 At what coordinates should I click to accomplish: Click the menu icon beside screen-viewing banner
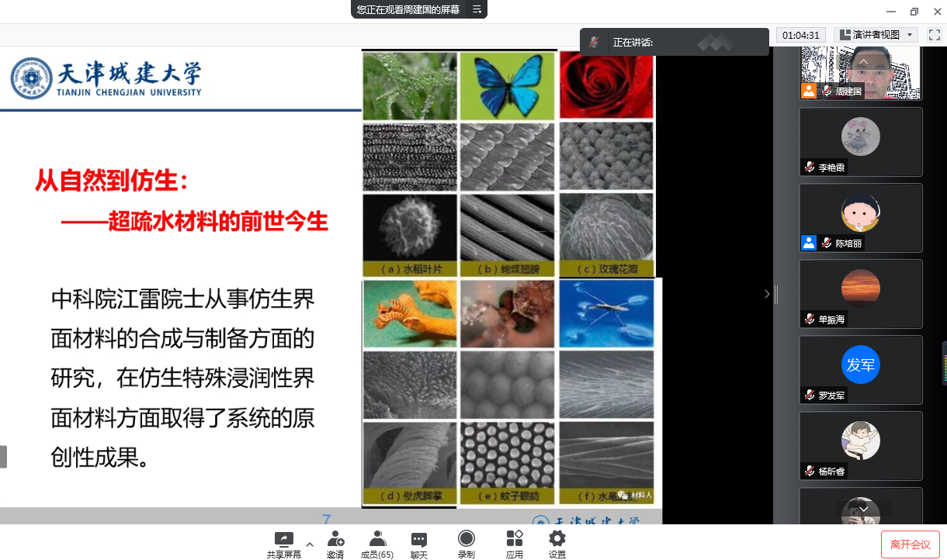click(x=477, y=10)
